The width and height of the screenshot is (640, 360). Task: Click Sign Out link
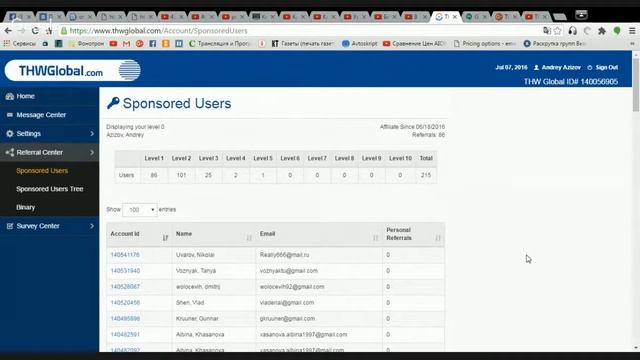coord(606,67)
